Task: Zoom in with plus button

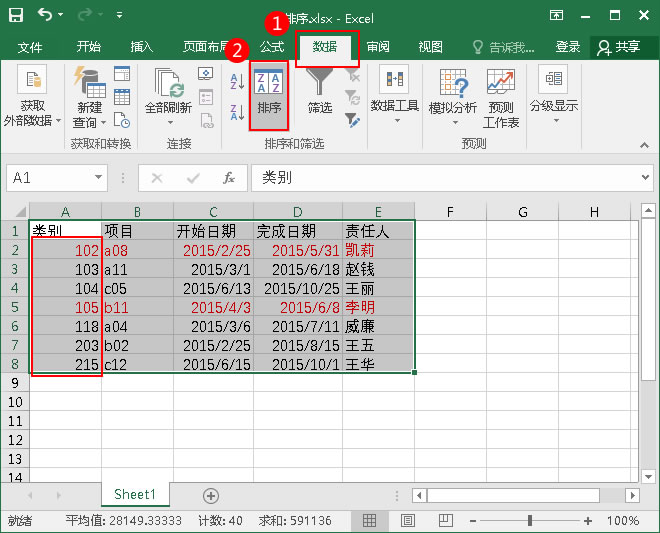Action: (588, 521)
